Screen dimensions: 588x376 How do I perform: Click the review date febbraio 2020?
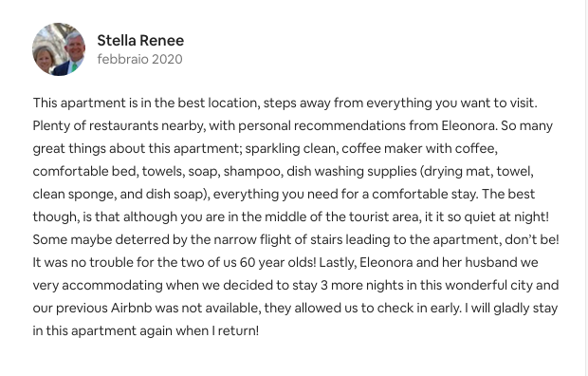click(139, 60)
